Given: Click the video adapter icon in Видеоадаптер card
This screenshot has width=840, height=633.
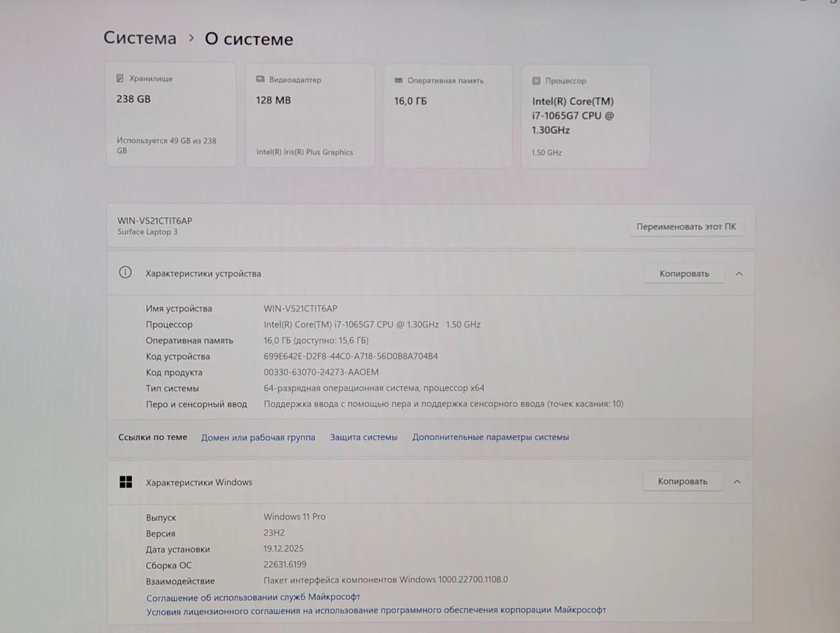Looking at the screenshot, I should click(260, 79).
